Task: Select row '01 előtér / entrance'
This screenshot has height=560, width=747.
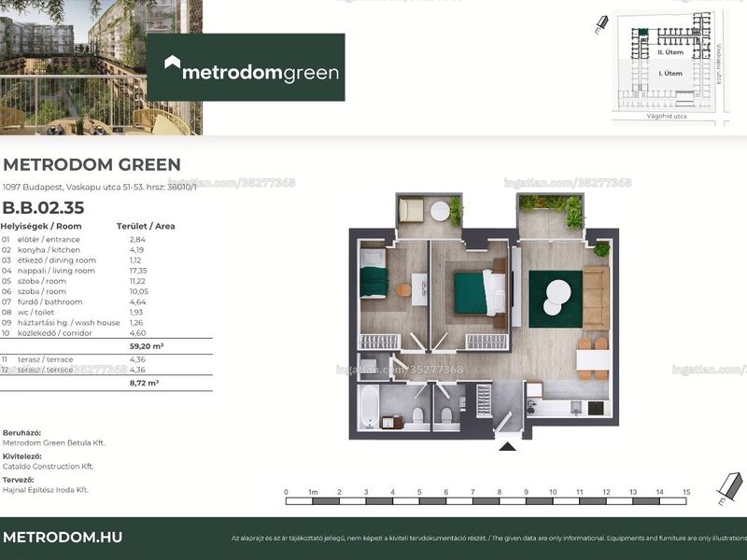Action: point(74,240)
